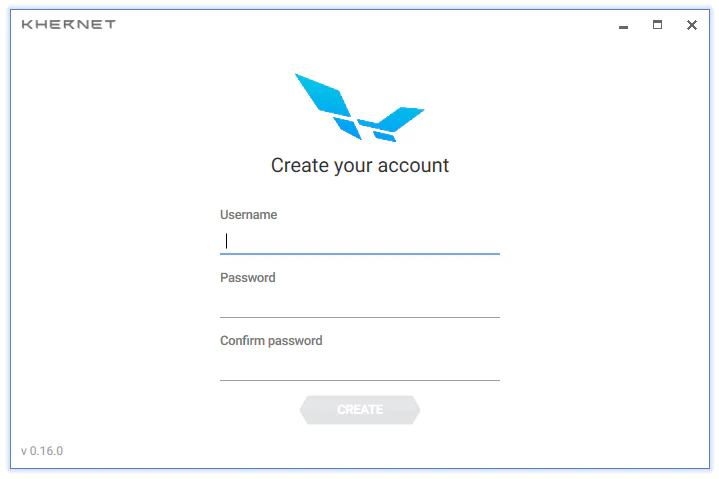Click the underline below Confirm password
The width and height of the screenshot is (719, 479).
point(360,380)
